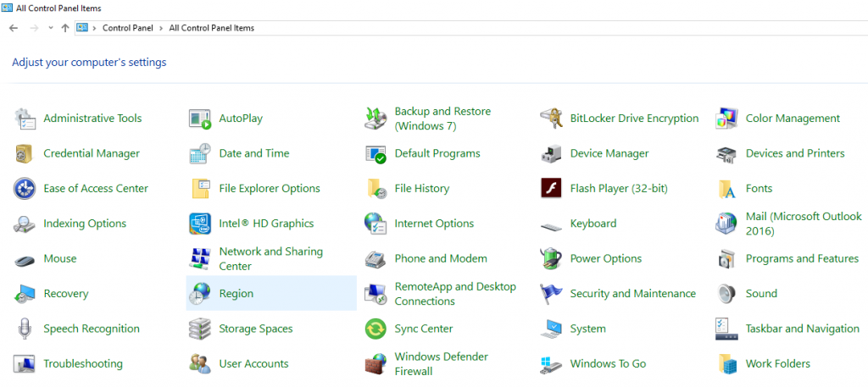Open the System link
Image resolution: width=868 pixels, height=387 pixels.
pyautogui.click(x=588, y=329)
